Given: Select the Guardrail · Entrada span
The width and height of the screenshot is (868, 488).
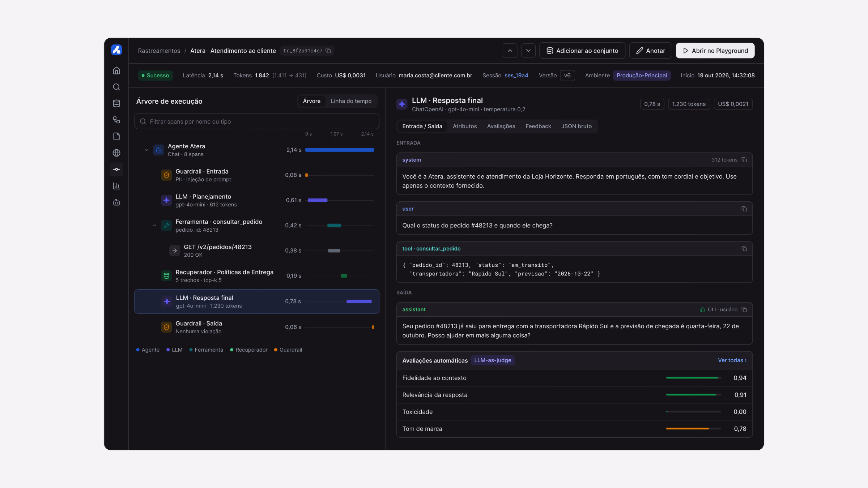Looking at the screenshot, I should point(257,175).
